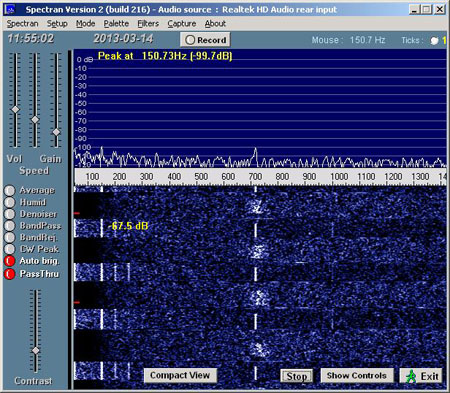This screenshot has height=393, width=450.
Task: Click the green running man Exit icon
Action: click(411, 377)
